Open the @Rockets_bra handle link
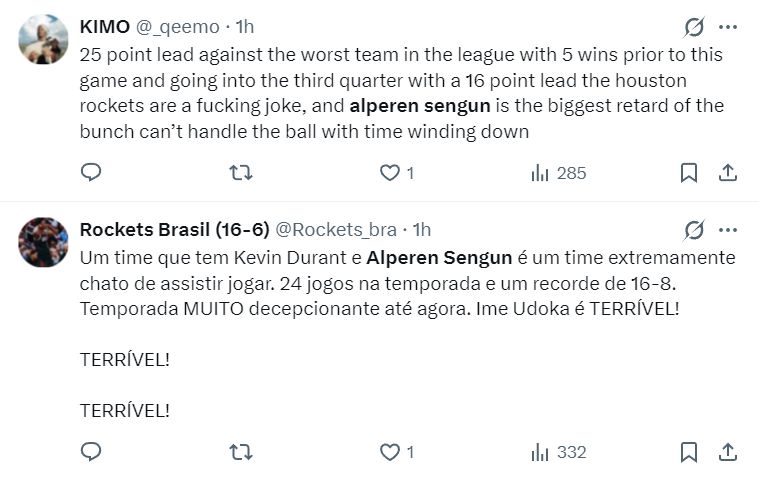Viewport: 759px width, 480px height. click(335, 230)
